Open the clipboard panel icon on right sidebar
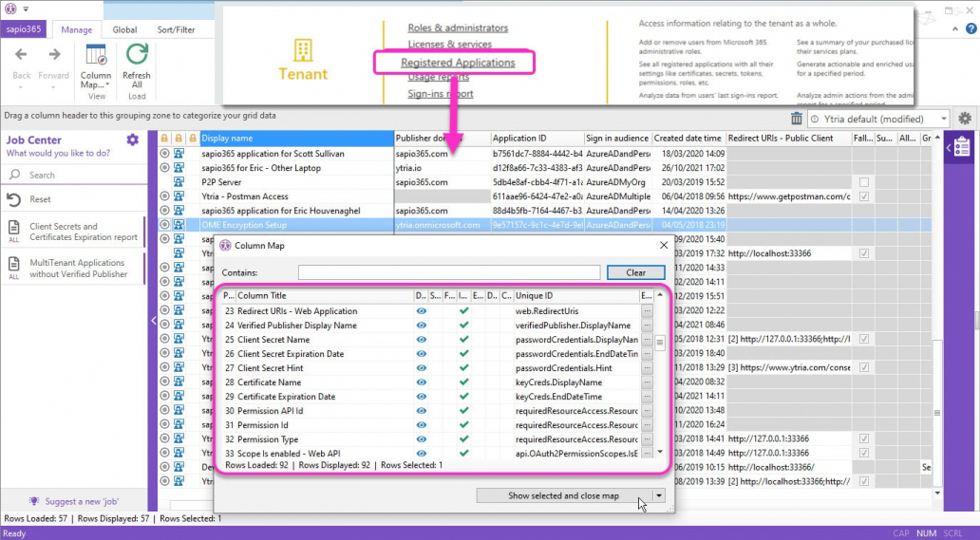The image size is (980, 540). click(x=962, y=147)
